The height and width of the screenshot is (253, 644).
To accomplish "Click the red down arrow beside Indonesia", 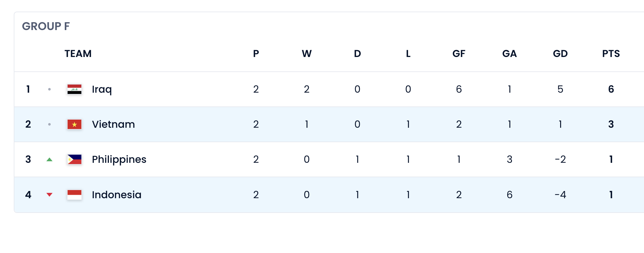I will [x=49, y=195].
